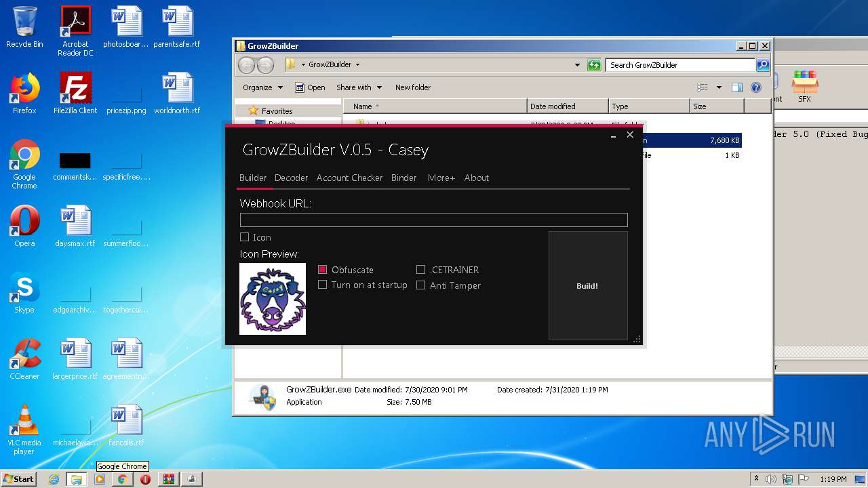Sort files by Name column header

point(435,106)
